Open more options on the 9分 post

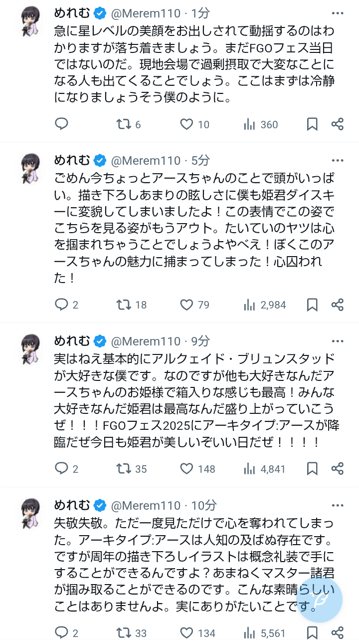(338, 341)
